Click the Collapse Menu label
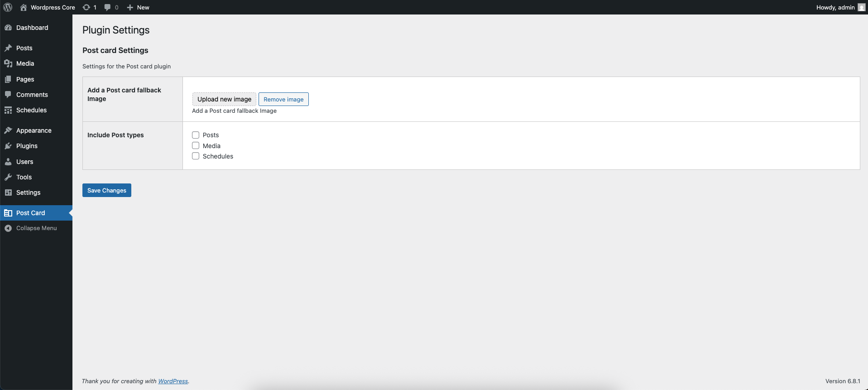Screen dimensions: 868x390 [37, 228]
